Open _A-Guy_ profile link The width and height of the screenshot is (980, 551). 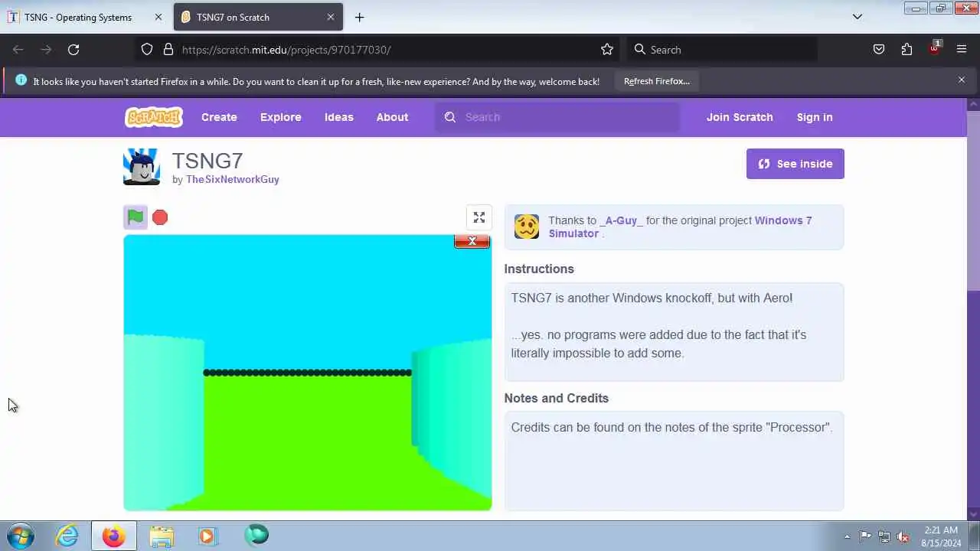coord(621,220)
